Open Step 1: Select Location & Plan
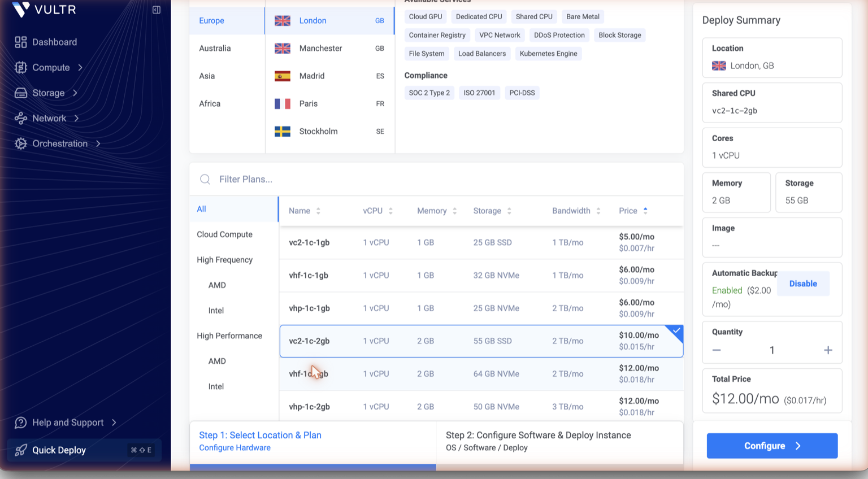 [313, 441]
